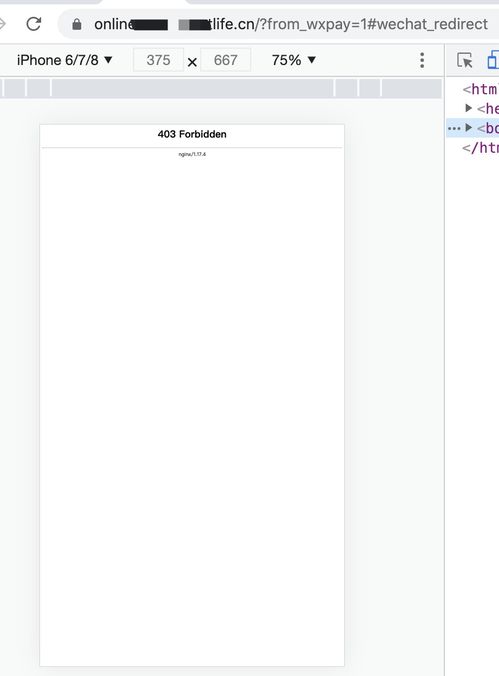The image size is (499, 676).
Task: Select the html opening tag node
Action: 480,89
